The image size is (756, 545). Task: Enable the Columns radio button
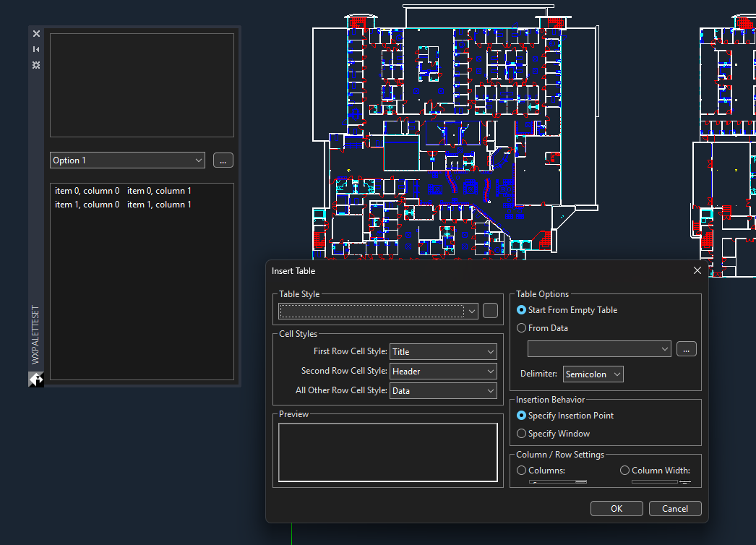[522, 471]
